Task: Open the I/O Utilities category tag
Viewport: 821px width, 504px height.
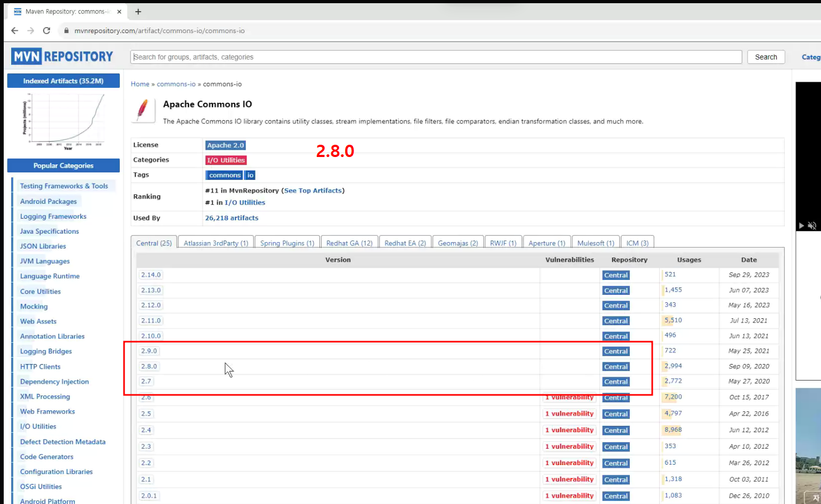Action: click(226, 160)
